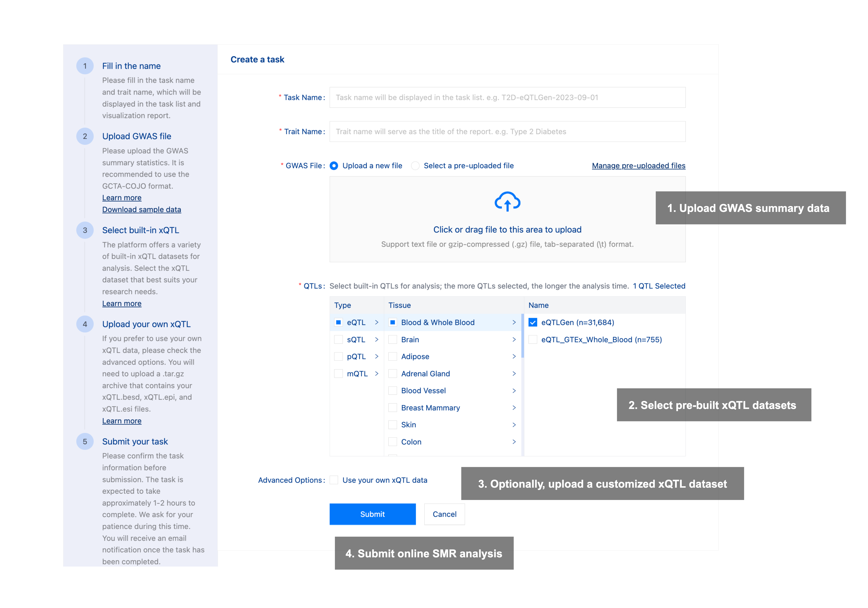Screen dimensions: 868x608
Task: Check the eQTL_GTEx_Whole_Blood dataset checkbox
Action: [533, 339]
